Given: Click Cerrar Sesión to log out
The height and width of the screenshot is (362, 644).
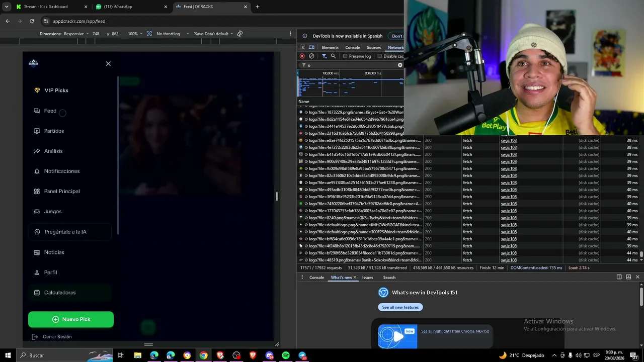Looking at the screenshot, I should pos(52,337).
